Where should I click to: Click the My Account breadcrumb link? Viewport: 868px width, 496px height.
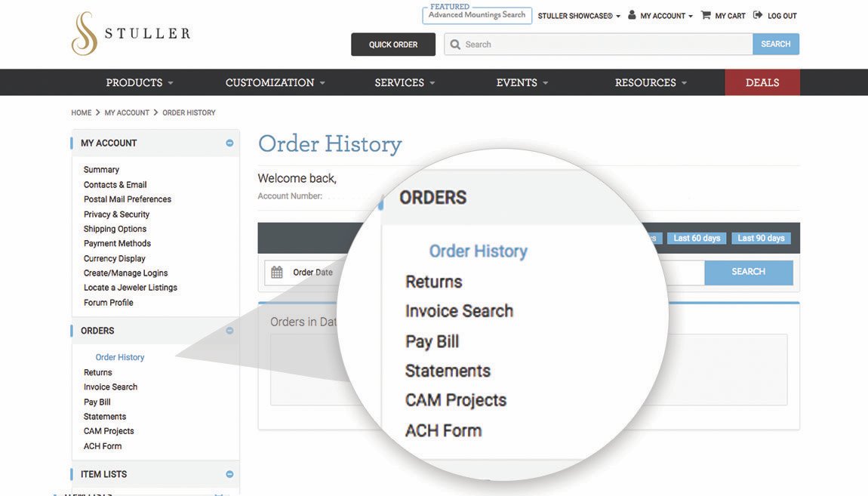127,112
